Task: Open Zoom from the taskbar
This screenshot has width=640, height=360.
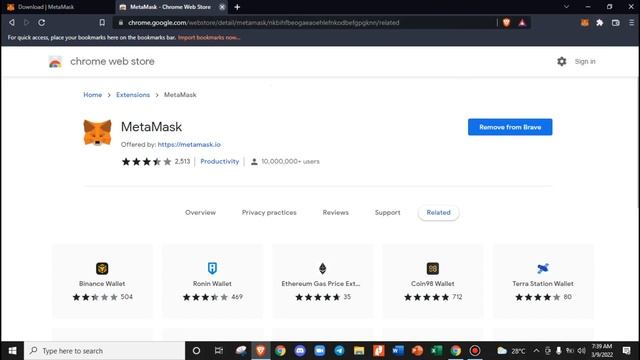Action: pyautogui.click(x=320, y=351)
